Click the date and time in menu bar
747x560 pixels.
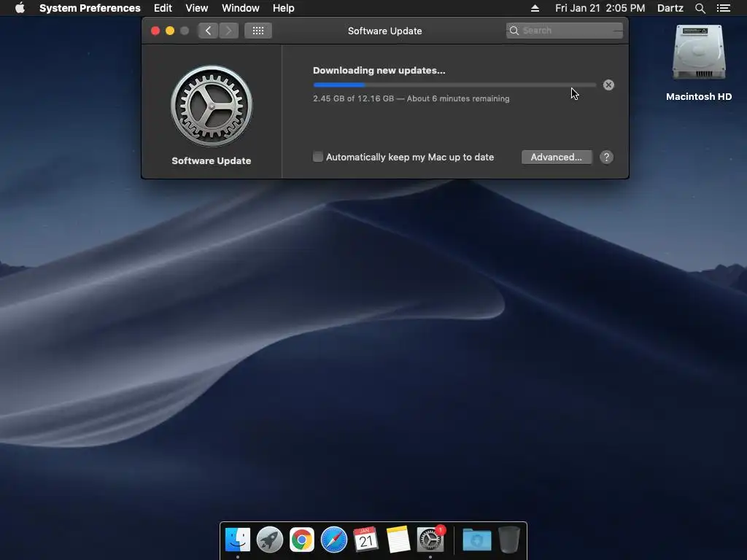tap(600, 8)
